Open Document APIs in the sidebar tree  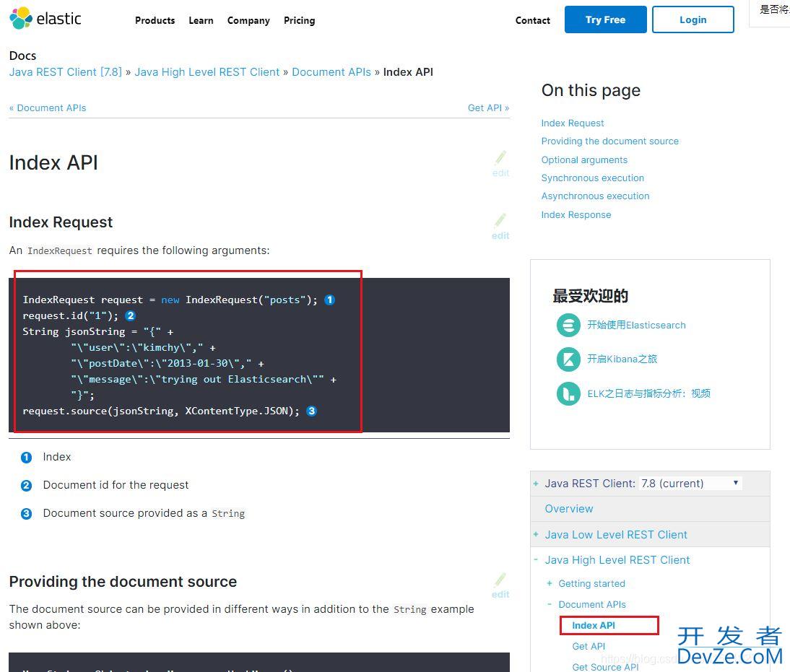592,604
